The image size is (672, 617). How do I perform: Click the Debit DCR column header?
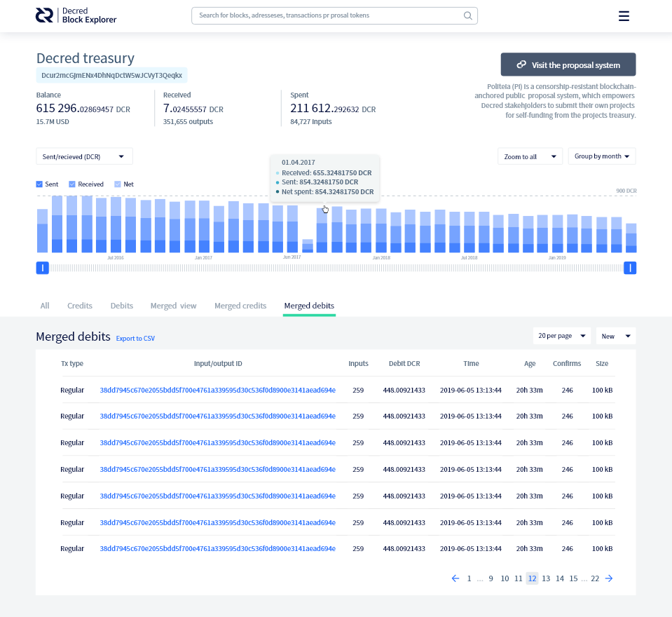click(x=404, y=364)
